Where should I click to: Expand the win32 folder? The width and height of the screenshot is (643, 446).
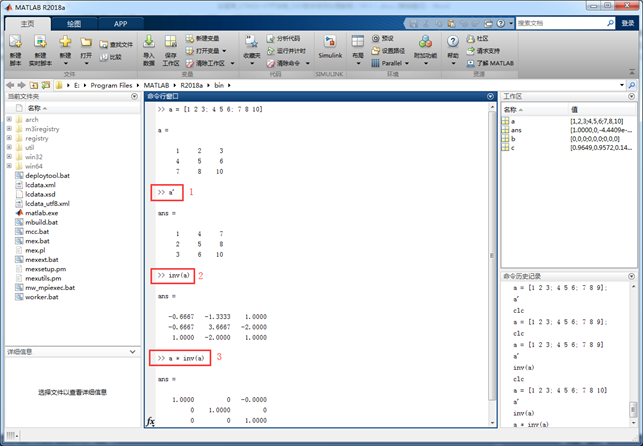click(9, 157)
